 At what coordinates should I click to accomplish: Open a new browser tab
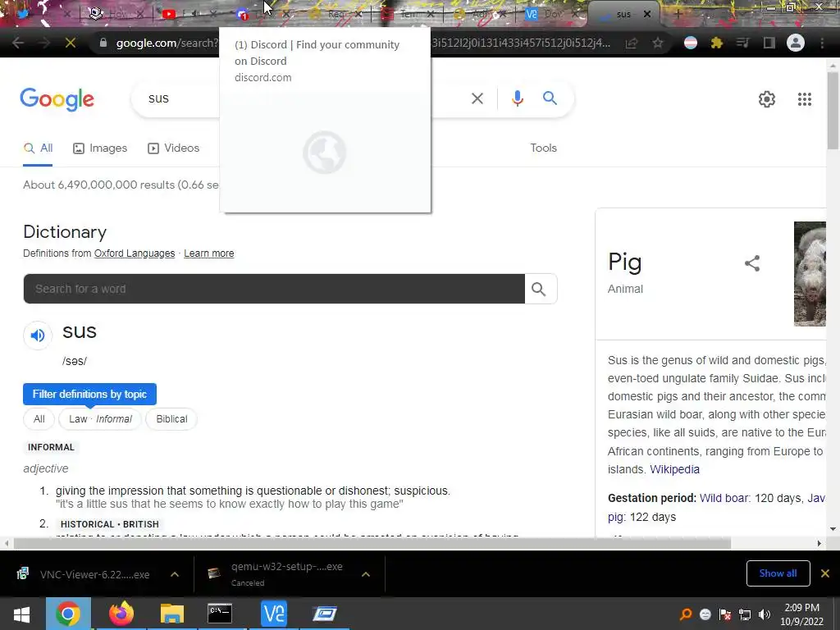click(678, 14)
